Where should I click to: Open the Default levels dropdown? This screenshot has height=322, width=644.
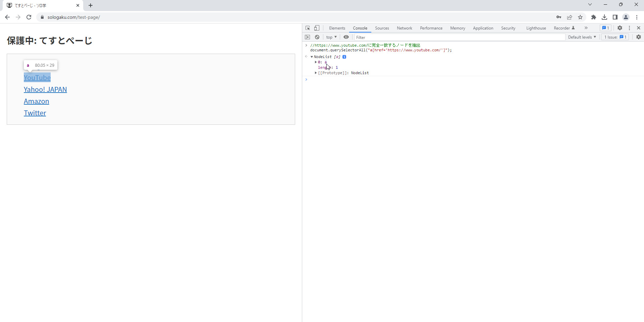[x=582, y=37]
